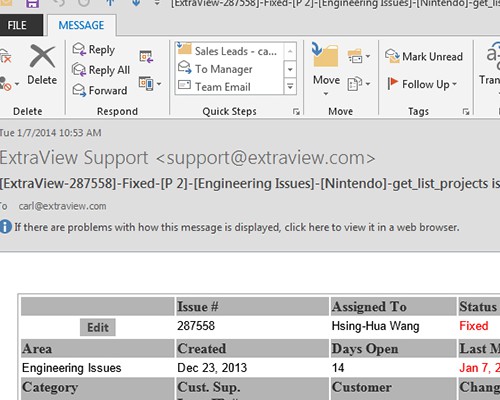Click the created date Dec 23, 2013
This screenshot has width=500, height=400.
[212, 368]
